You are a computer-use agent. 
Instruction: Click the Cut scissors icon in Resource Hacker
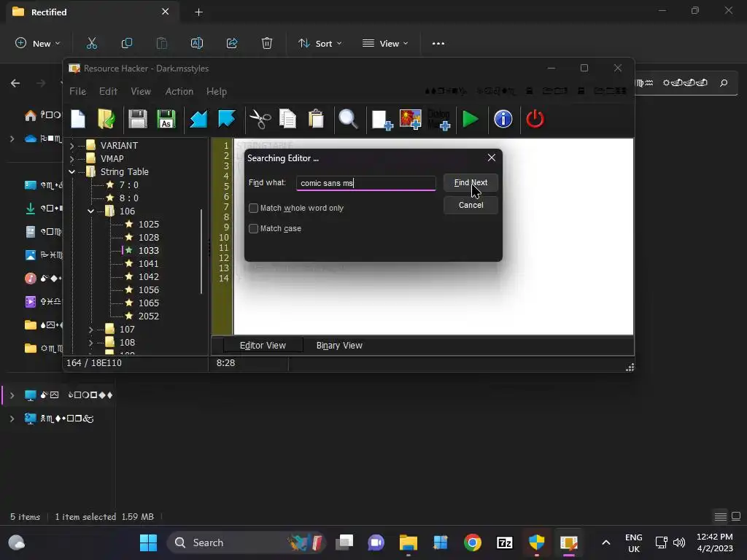pyautogui.click(x=260, y=119)
